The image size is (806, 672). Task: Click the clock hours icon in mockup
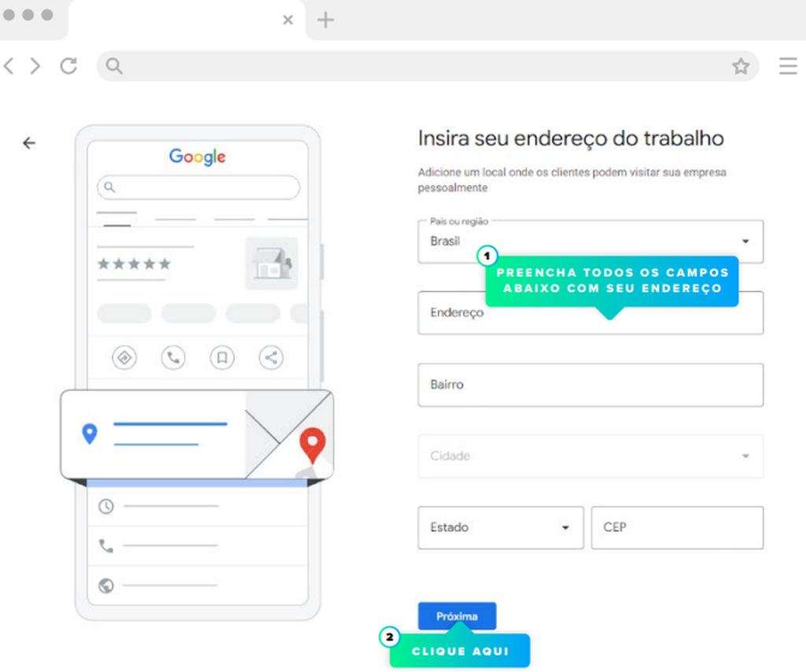(x=106, y=506)
